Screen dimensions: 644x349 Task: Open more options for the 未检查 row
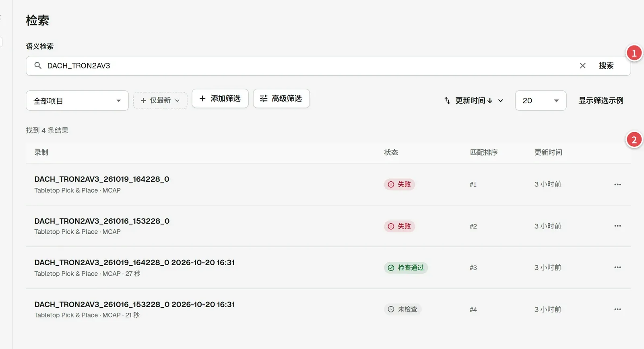point(617,310)
